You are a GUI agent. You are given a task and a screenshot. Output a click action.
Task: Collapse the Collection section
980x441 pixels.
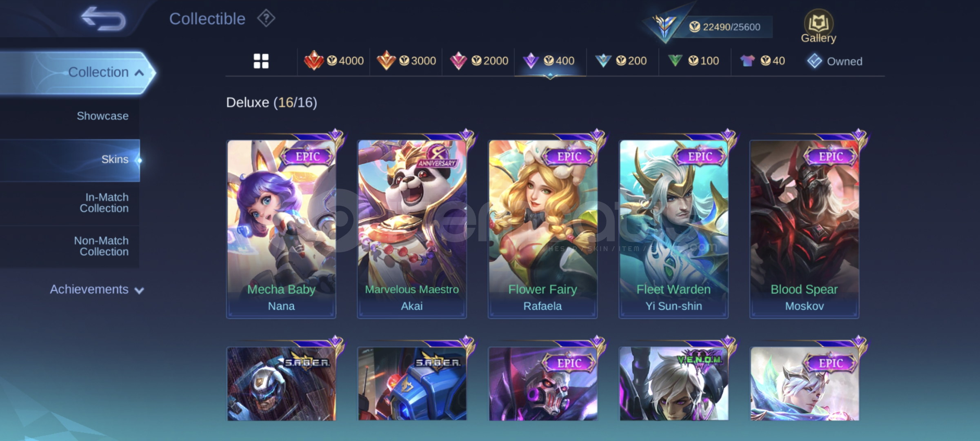pyautogui.click(x=77, y=72)
